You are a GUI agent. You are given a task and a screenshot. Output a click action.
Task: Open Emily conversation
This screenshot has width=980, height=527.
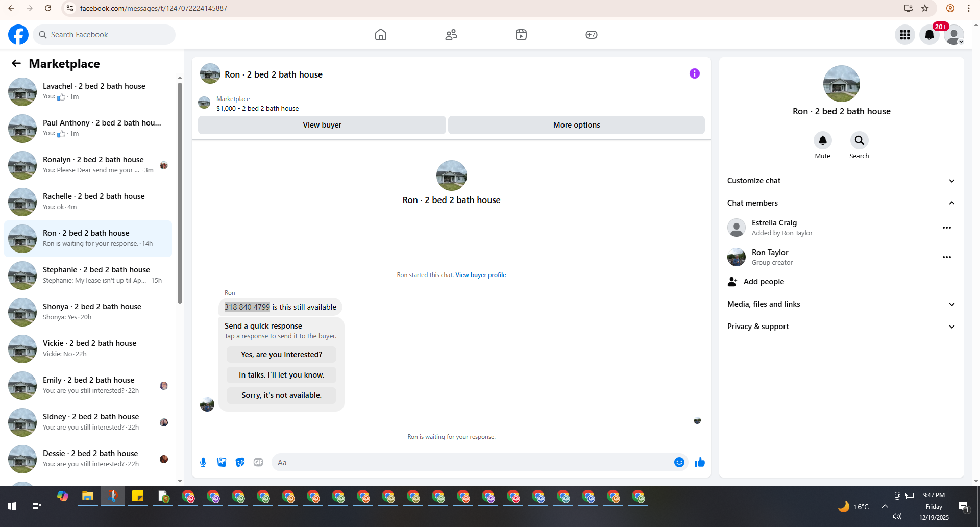click(88, 386)
